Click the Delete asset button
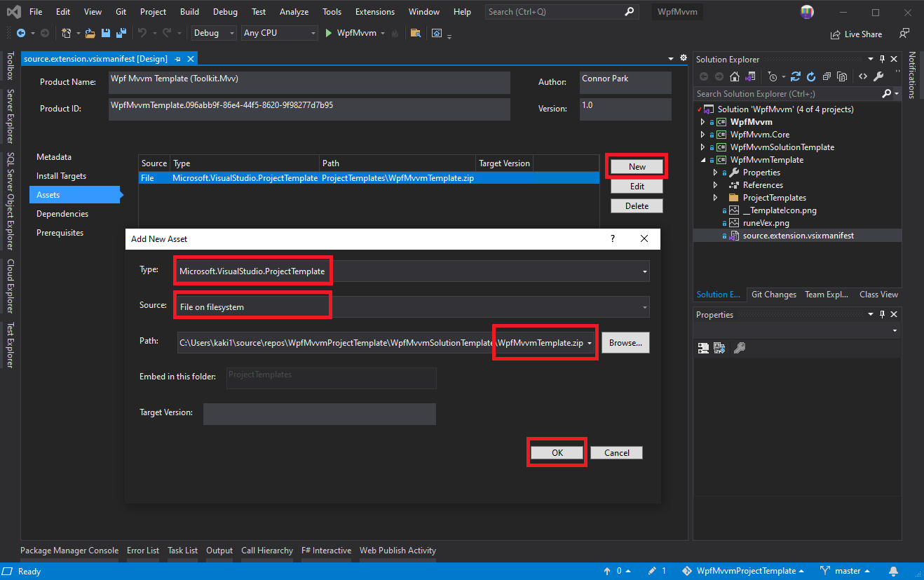 tap(637, 205)
